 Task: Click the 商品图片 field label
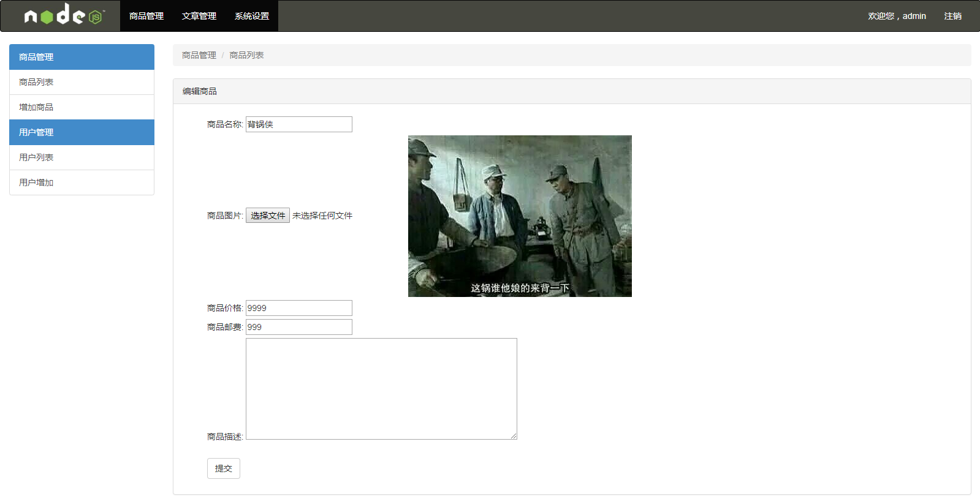[225, 216]
